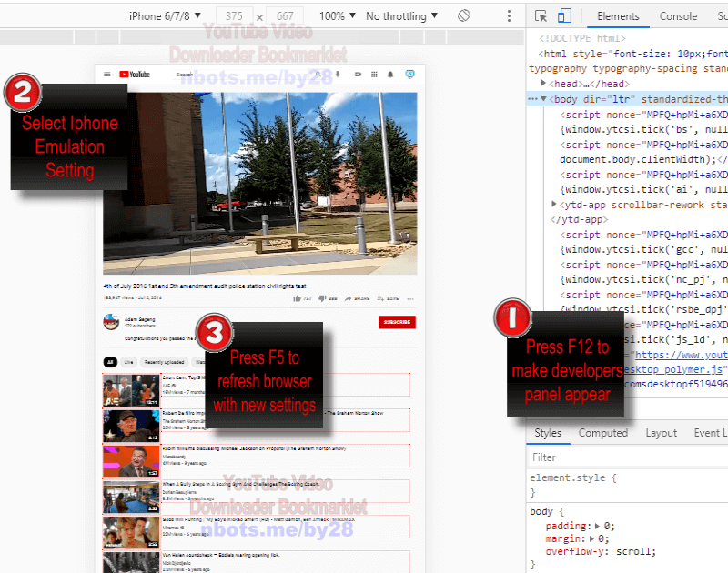This screenshot has width=728, height=573.
Task: Click the ellipsis beside the body node
Action: point(532,99)
